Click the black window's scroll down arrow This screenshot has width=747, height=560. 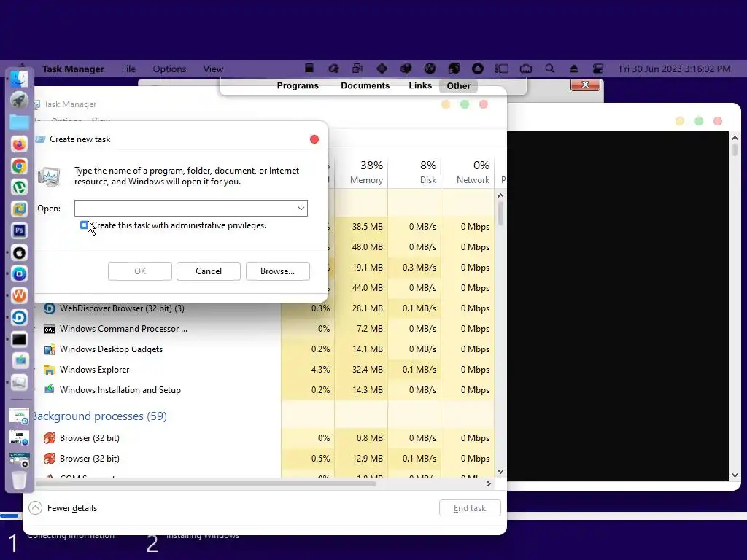coord(735,475)
